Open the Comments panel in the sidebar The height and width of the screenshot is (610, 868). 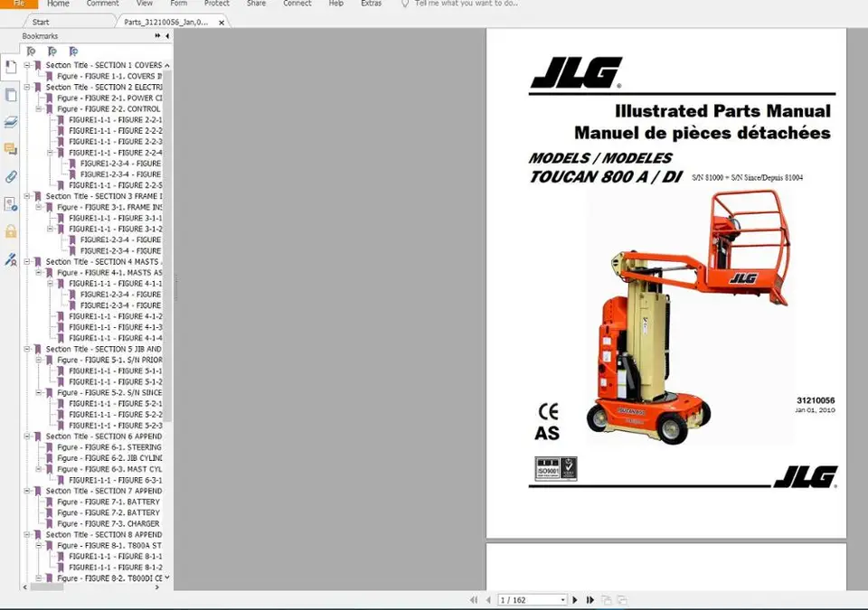(x=11, y=149)
